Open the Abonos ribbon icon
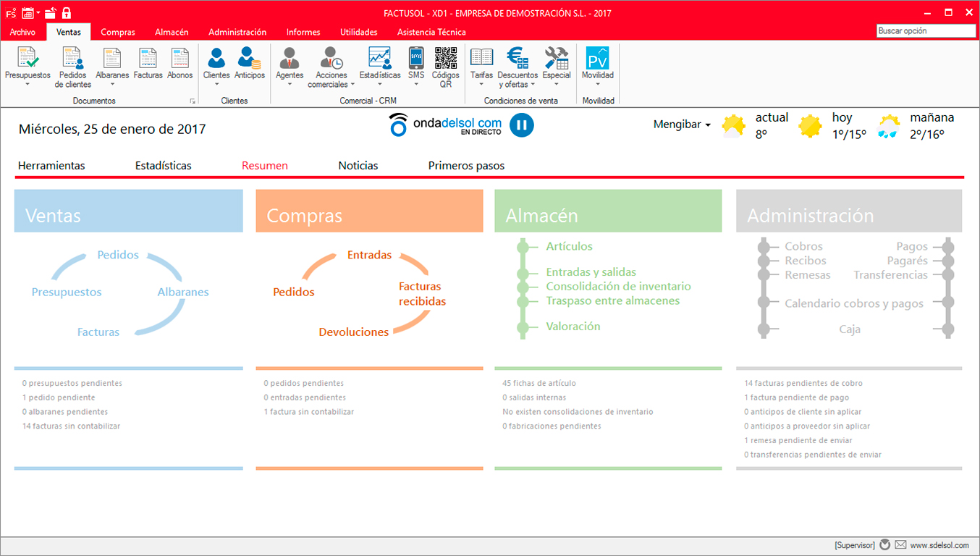 179,58
